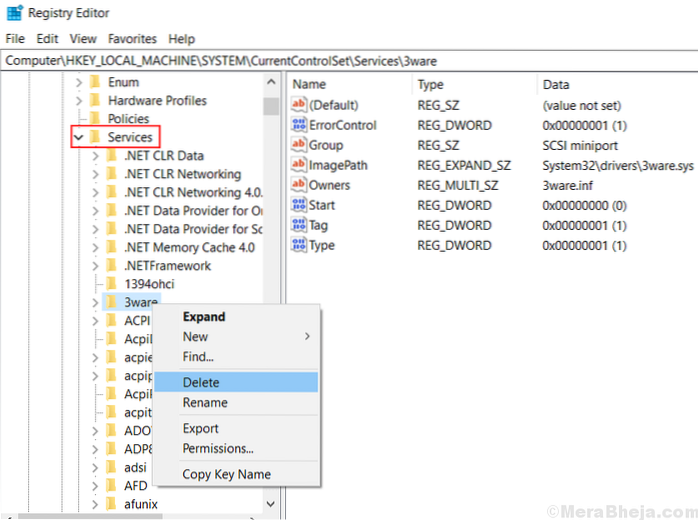Click the Owners multi-string value icon
The image size is (698, 520).
tap(298, 185)
